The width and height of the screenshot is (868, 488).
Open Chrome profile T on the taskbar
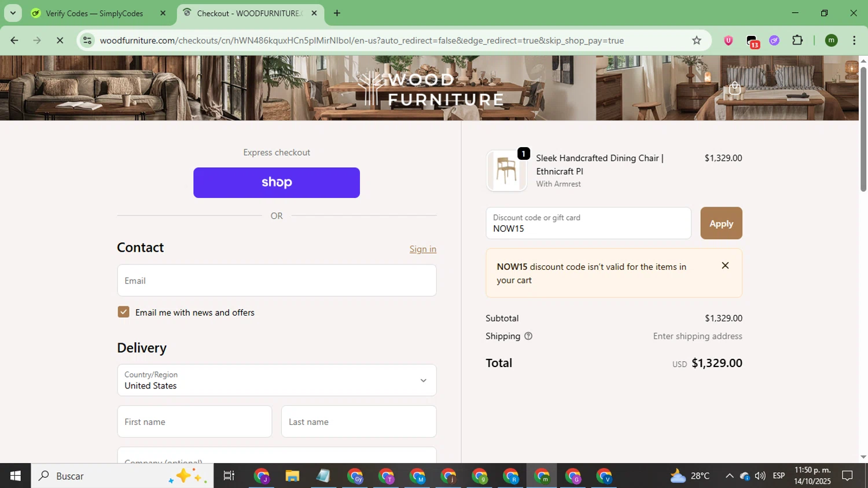click(x=386, y=476)
